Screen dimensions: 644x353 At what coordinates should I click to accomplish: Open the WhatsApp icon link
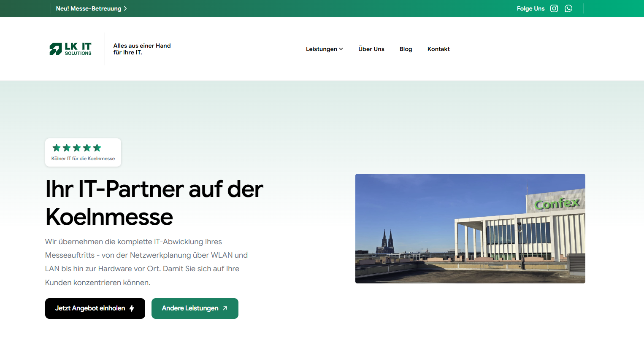[x=568, y=8]
